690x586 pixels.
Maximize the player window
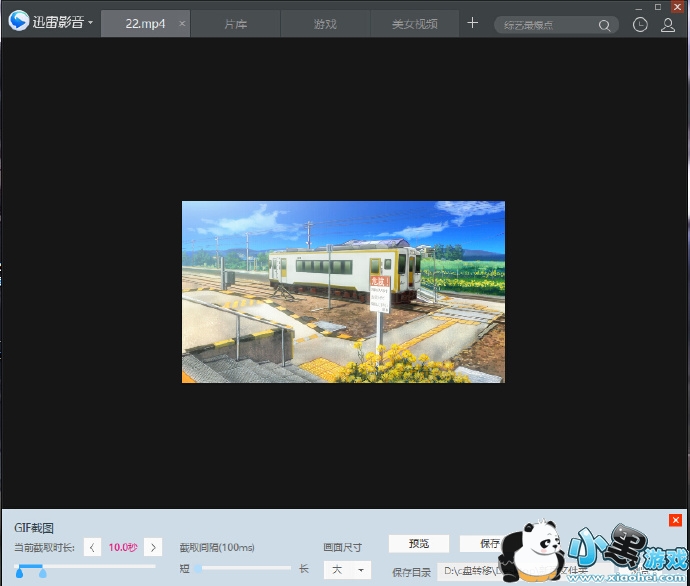(658, 7)
